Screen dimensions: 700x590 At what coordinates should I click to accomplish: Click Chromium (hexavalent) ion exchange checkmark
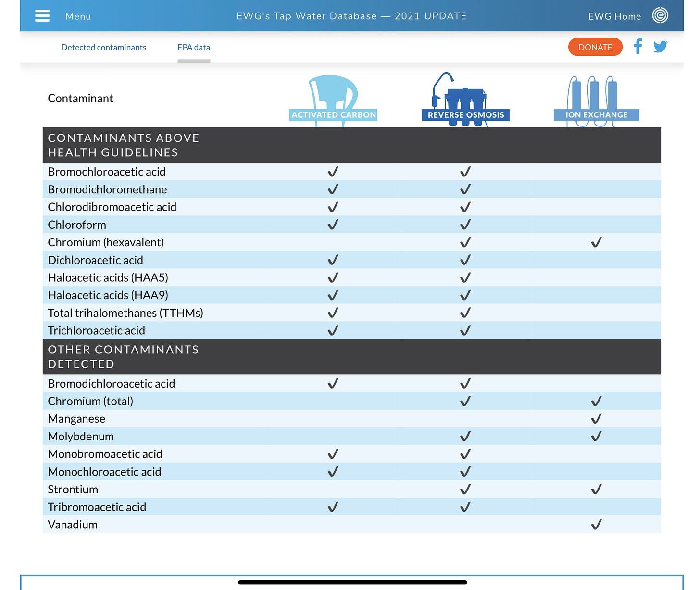pos(596,242)
